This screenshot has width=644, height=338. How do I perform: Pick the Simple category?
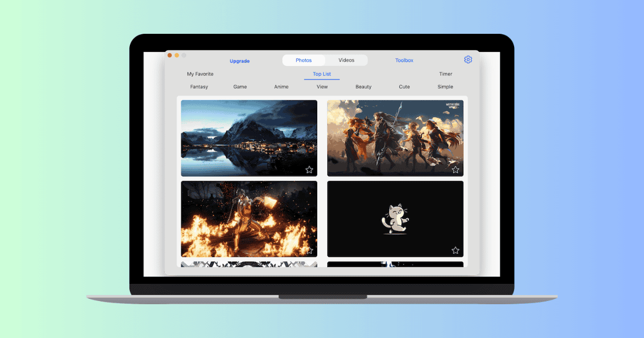pyautogui.click(x=445, y=87)
